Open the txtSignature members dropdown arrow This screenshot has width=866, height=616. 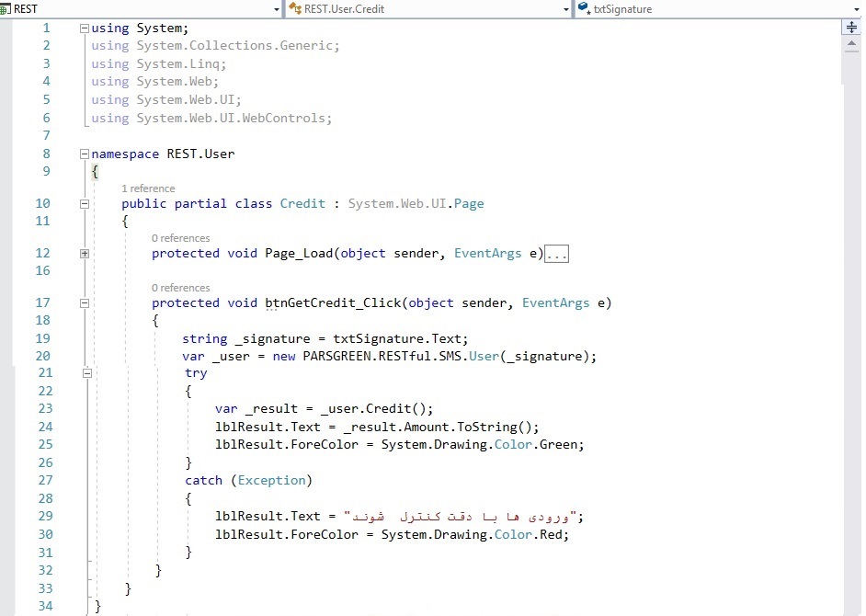coord(856,9)
